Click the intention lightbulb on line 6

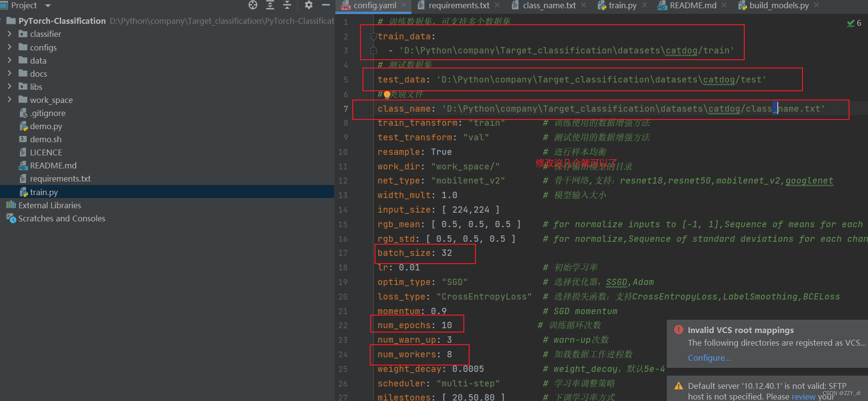tap(387, 95)
